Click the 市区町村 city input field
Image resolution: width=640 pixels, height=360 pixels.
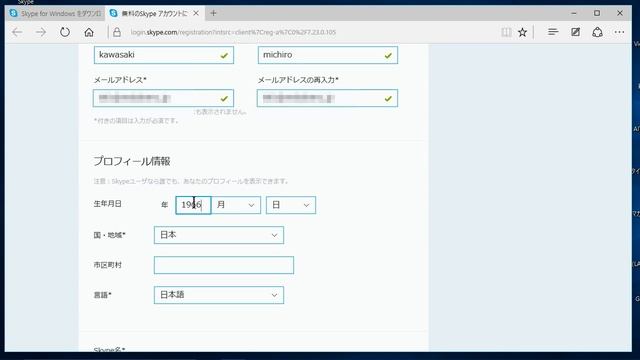tap(224, 265)
